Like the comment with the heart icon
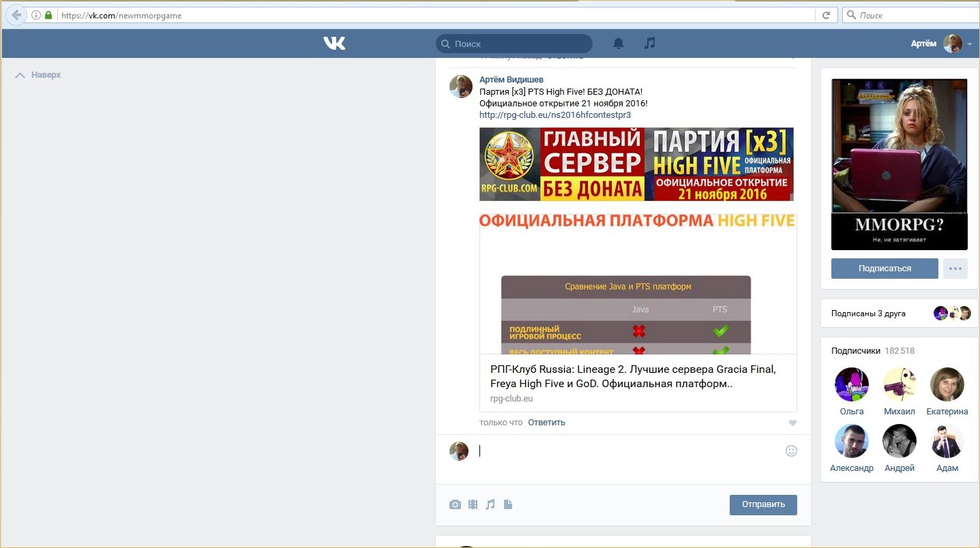This screenshot has height=548, width=980. click(x=792, y=423)
